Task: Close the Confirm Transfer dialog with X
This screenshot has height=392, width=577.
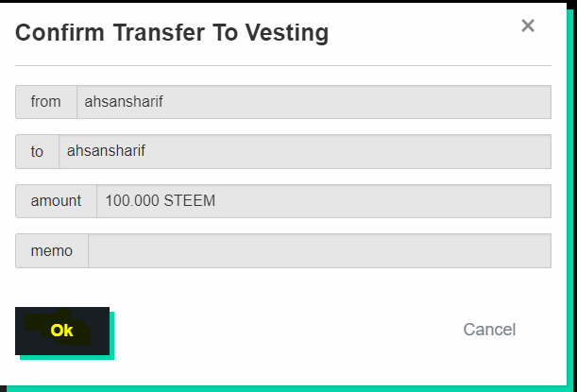Action: tap(528, 26)
